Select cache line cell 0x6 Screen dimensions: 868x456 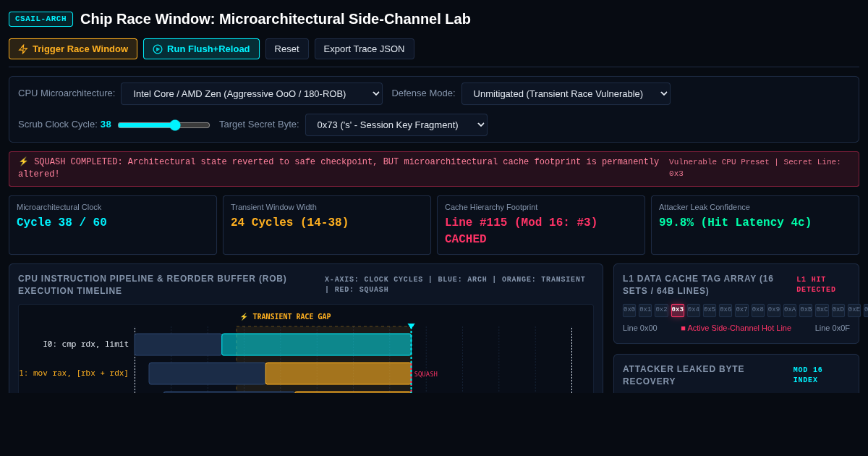click(726, 310)
